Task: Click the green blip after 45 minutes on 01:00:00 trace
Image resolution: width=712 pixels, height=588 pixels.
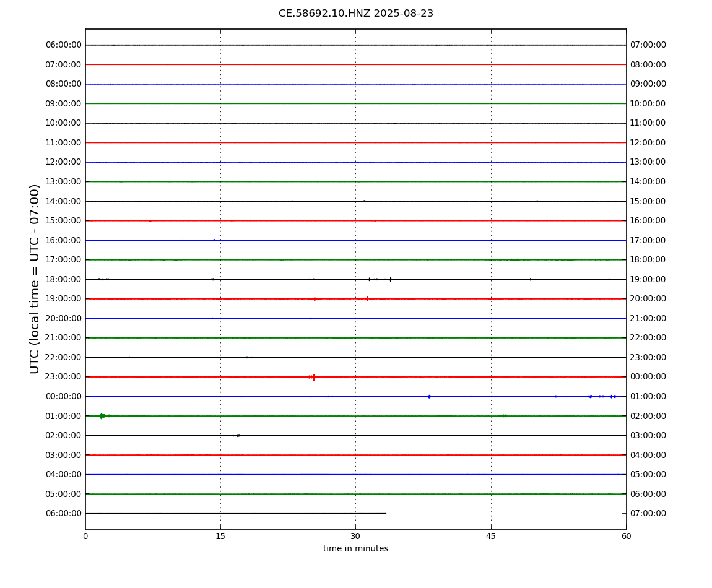Action: pos(505,416)
